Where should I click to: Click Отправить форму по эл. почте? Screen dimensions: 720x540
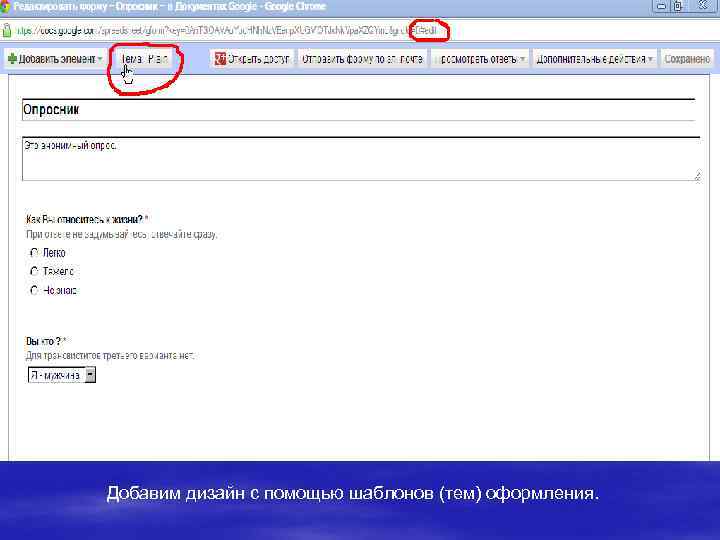coord(362,59)
